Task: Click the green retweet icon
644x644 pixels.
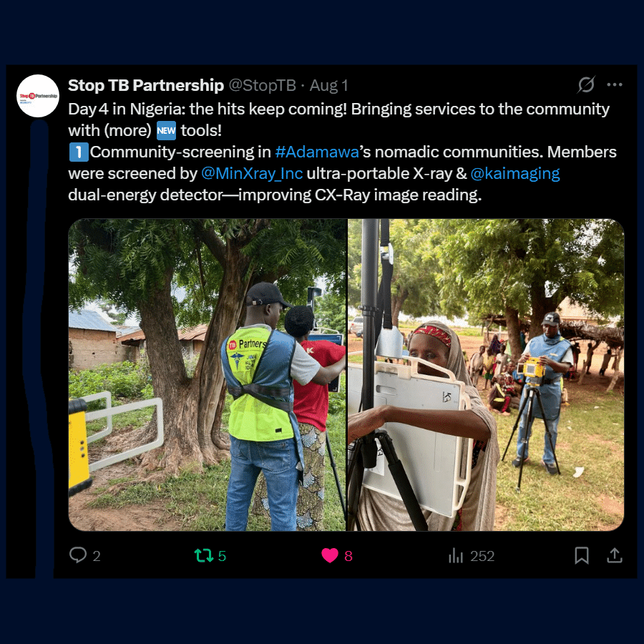Action: click(204, 555)
